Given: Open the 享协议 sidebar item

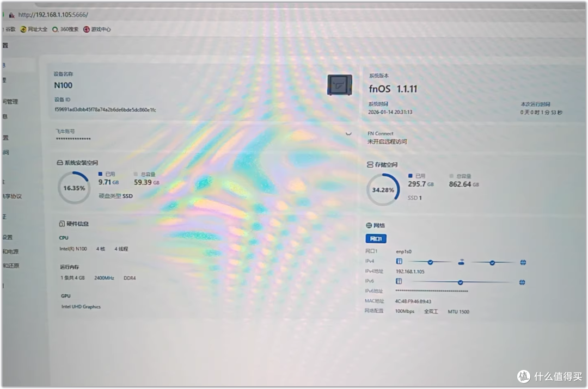Looking at the screenshot, I should [x=12, y=196].
